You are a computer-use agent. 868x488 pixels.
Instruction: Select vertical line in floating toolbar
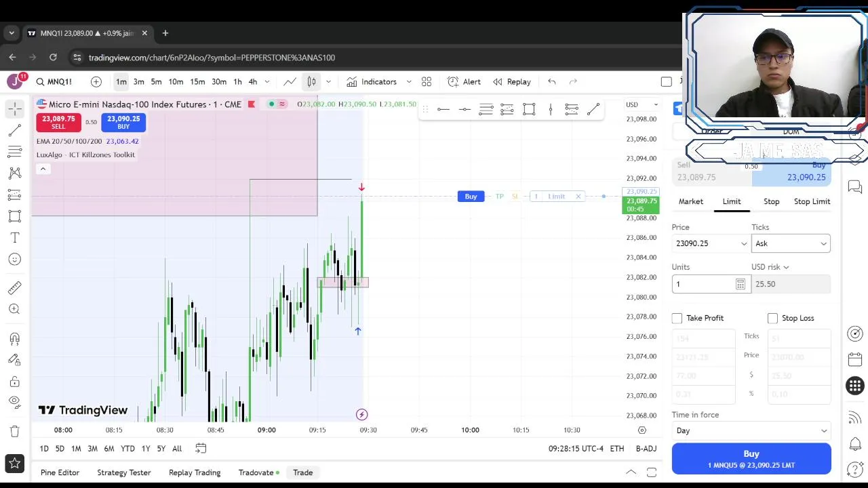tap(551, 109)
